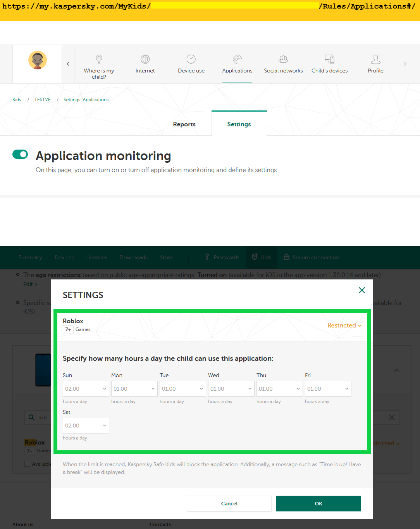Open the Internet globe section

pos(145,64)
